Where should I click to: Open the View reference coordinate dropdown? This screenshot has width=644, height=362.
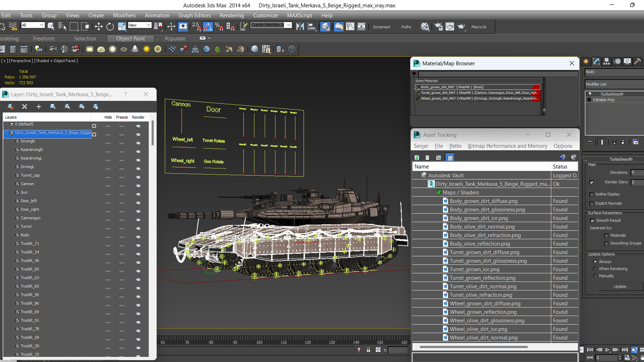[x=140, y=25]
